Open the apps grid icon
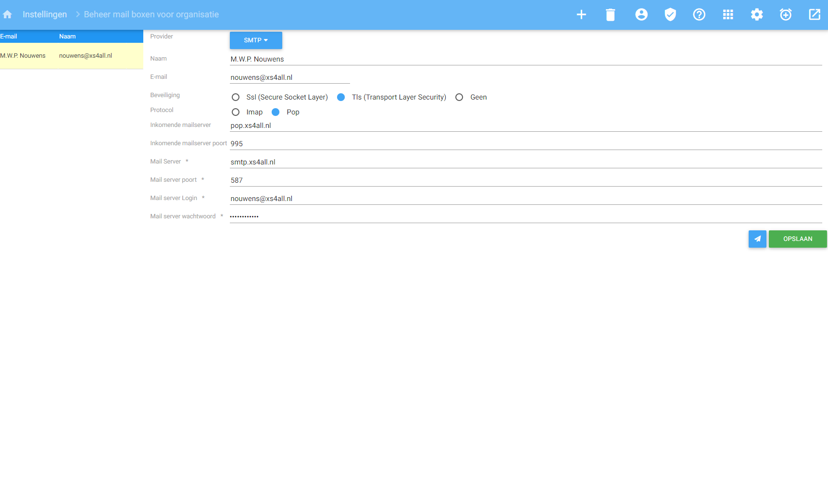 [728, 14]
